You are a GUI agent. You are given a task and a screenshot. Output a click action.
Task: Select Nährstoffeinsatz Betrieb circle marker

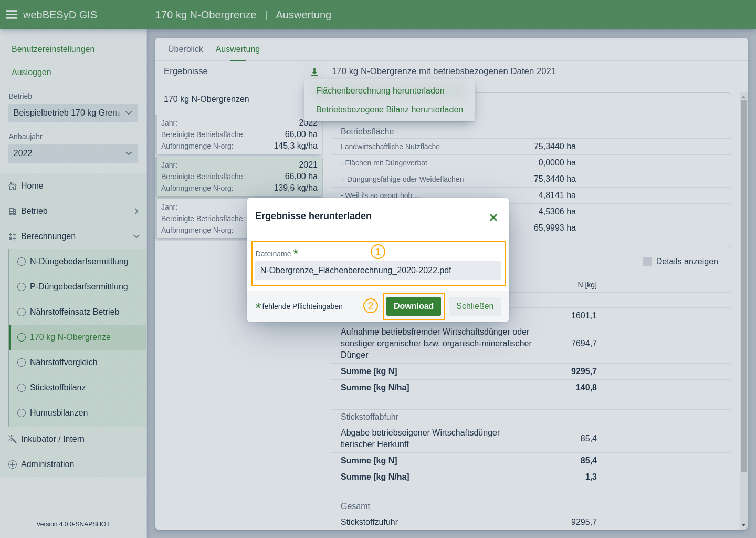point(22,312)
